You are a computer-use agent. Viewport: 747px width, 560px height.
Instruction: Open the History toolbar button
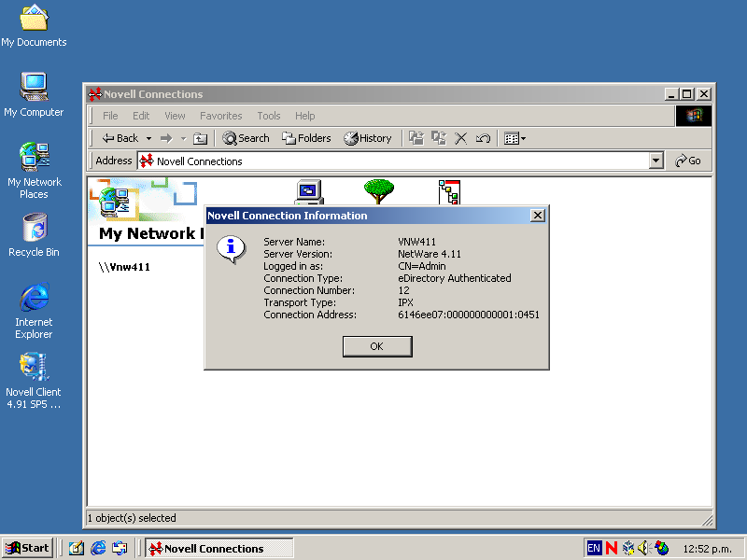click(x=368, y=138)
